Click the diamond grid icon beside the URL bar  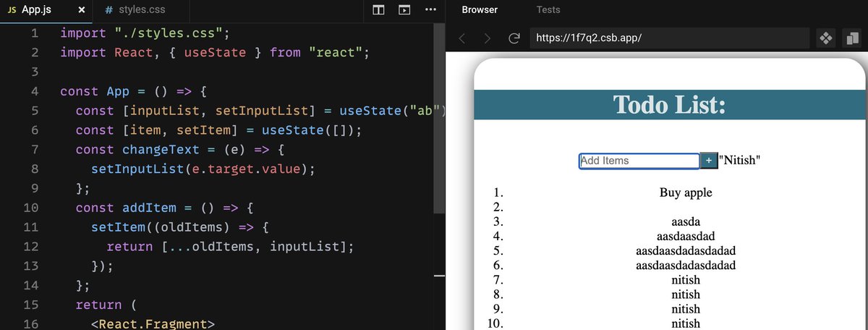(x=825, y=38)
